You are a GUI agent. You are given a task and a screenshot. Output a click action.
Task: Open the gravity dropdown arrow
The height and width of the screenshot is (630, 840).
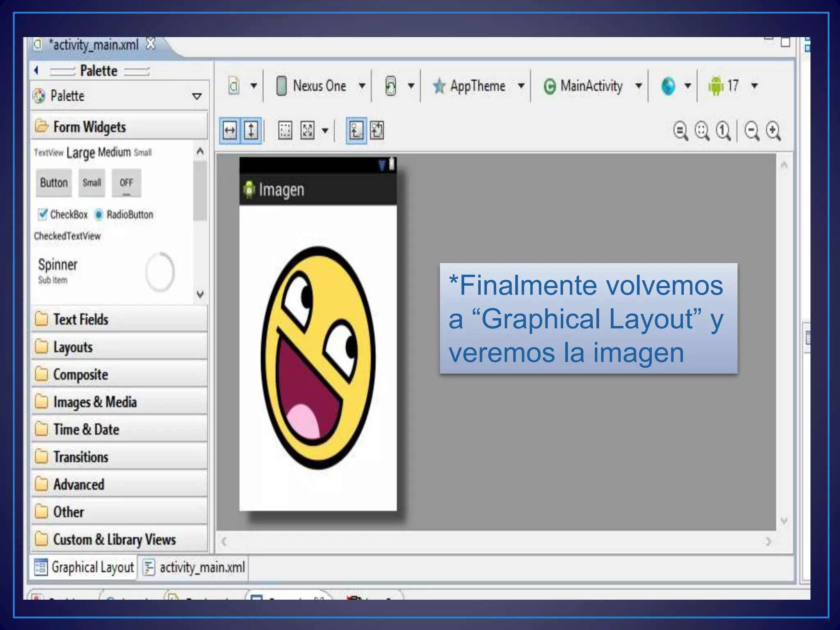point(325,131)
